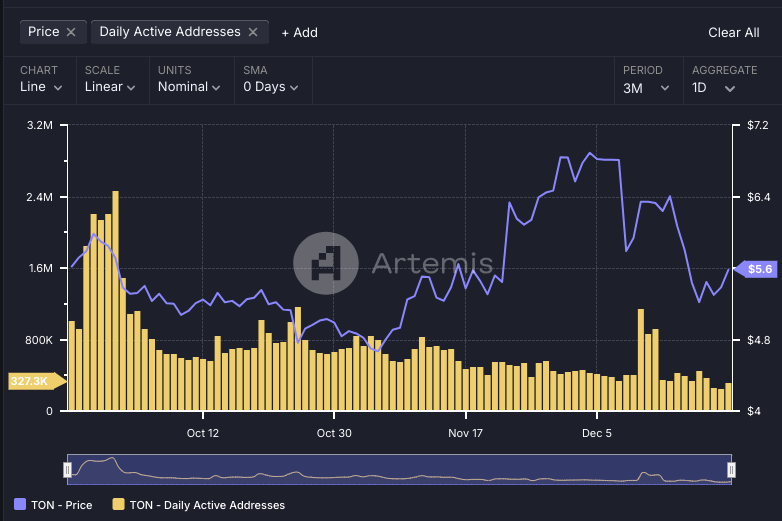Change the Aggregate 1D selector
The width and height of the screenshot is (782, 521).
pyautogui.click(x=714, y=87)
